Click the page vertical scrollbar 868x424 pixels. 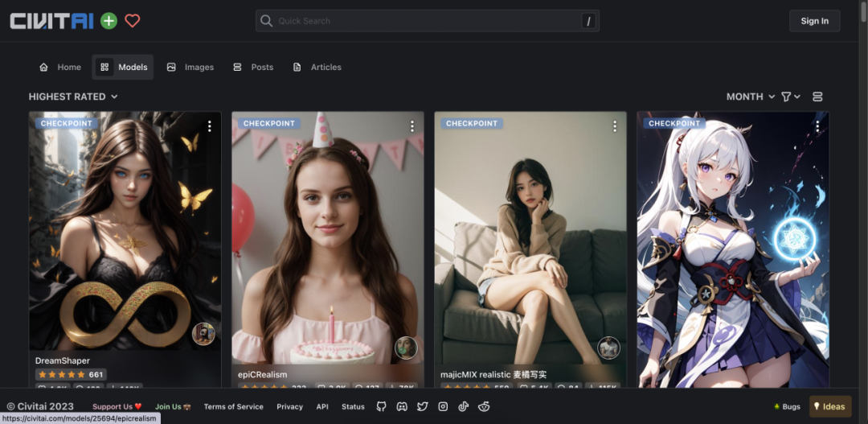(863, 13)
